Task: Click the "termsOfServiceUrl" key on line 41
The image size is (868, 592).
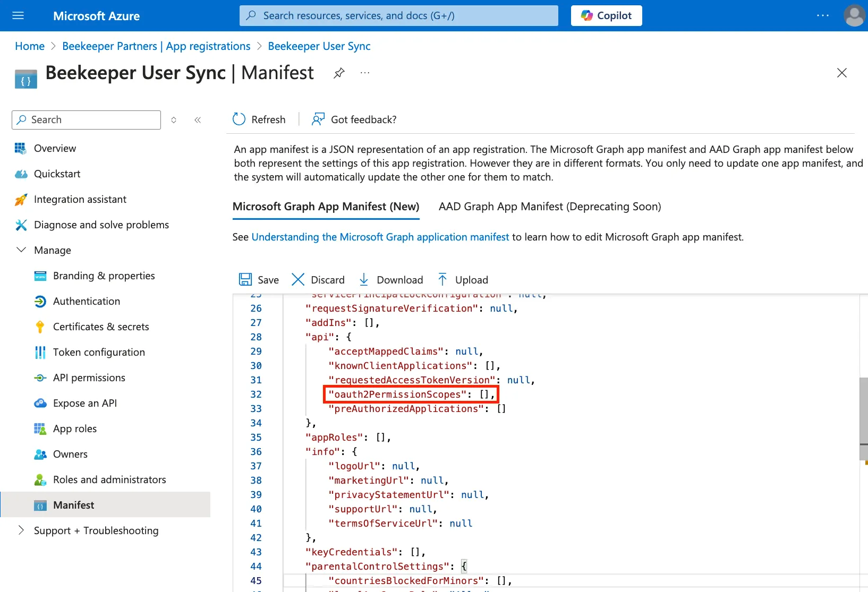Action: (383, 524)
